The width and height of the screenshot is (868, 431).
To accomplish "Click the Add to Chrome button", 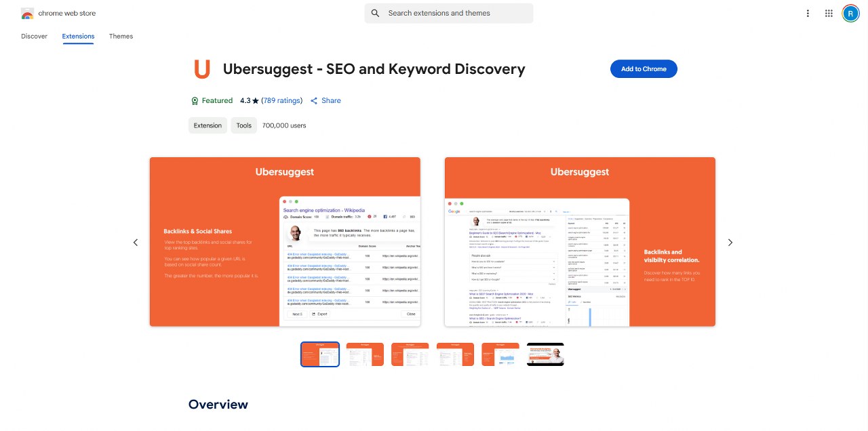I will (644, 69).
